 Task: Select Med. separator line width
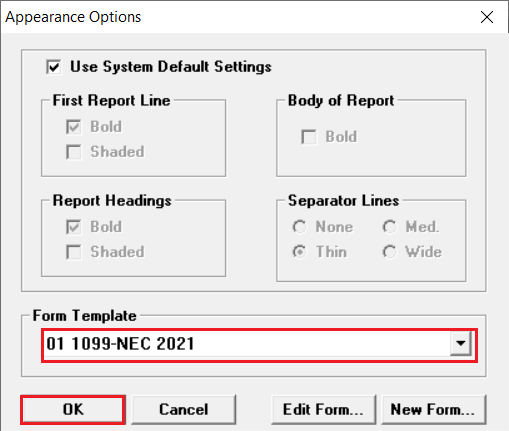(389, 227)
